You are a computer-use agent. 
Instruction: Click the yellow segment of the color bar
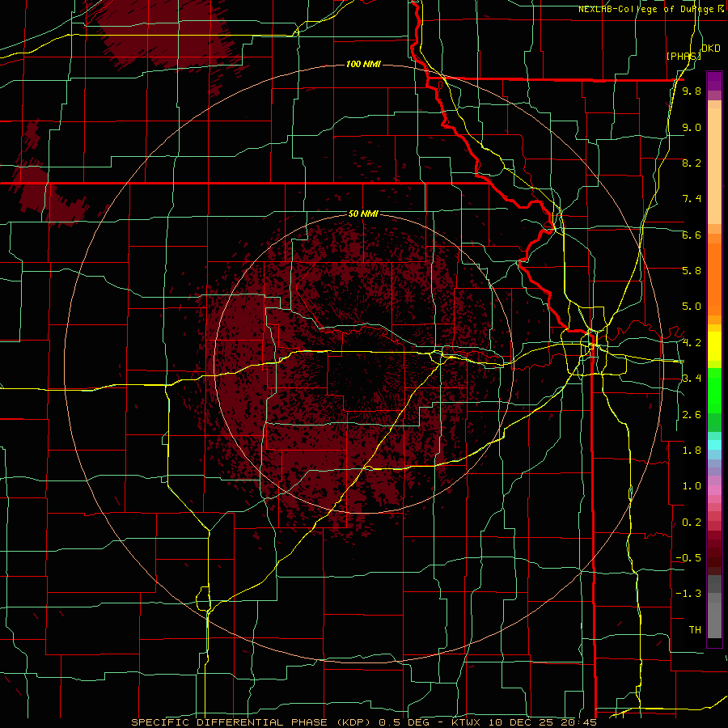coord(714,346)
